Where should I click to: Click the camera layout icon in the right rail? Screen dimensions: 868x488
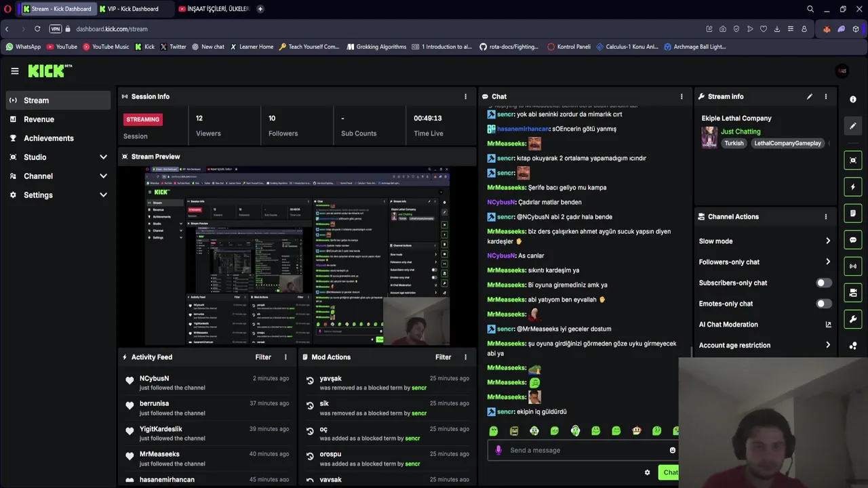pos(853,293)
